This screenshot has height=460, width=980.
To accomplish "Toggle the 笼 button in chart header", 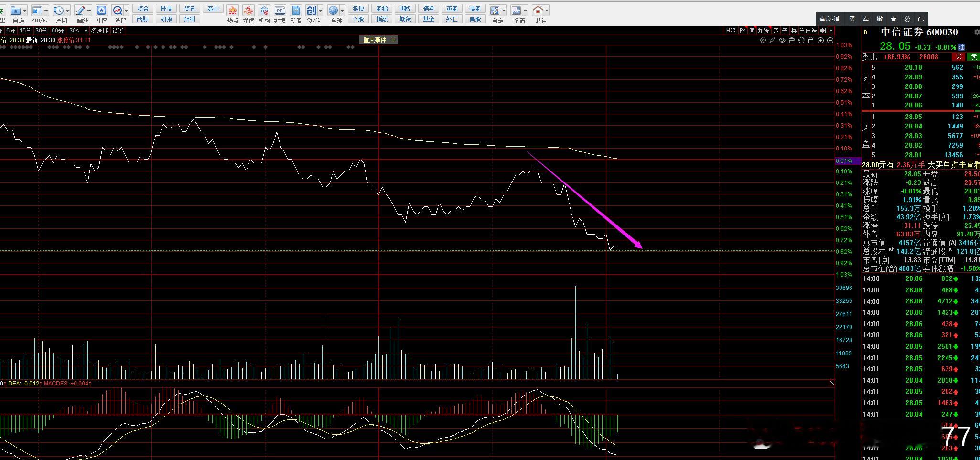I will [x=785, y=31].
